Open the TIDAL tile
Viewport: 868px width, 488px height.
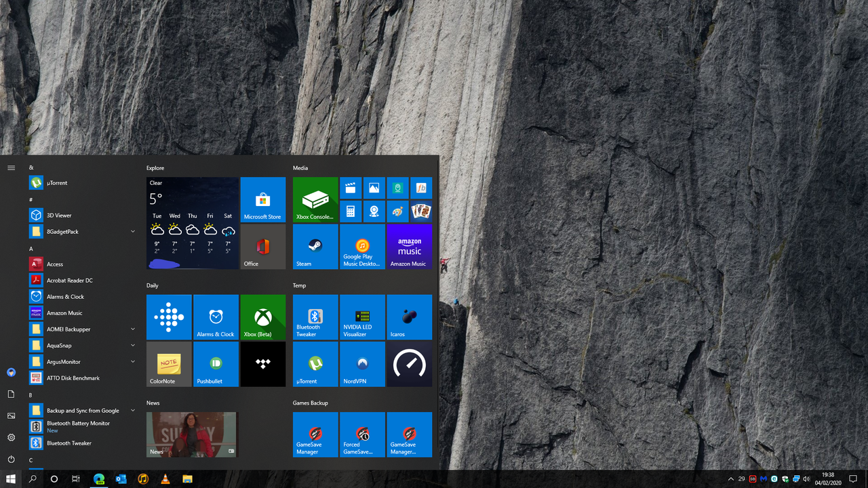pyautogui.click(x=263, y=364)
